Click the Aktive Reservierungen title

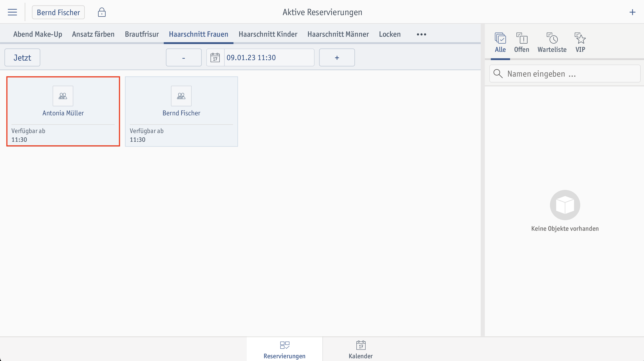322,12
